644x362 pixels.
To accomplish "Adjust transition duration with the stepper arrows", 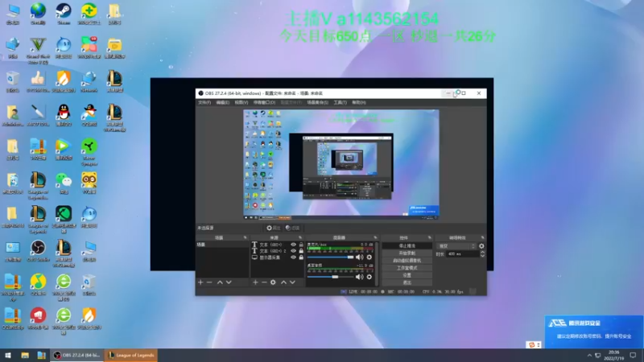I will (x=482, y=254).
